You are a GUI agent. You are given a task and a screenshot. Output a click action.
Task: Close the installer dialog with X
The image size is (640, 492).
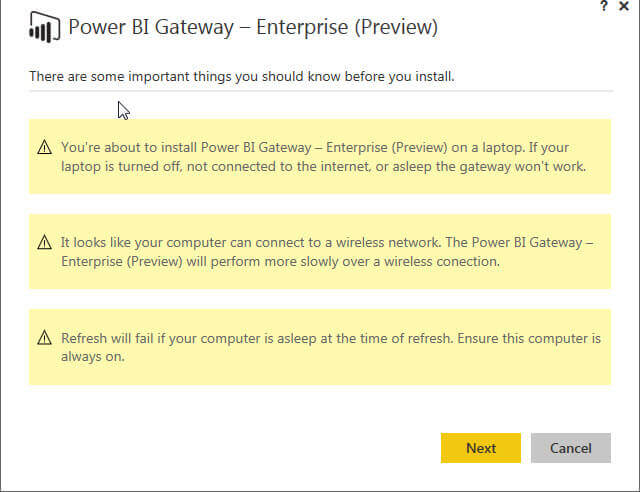(626, 7)
